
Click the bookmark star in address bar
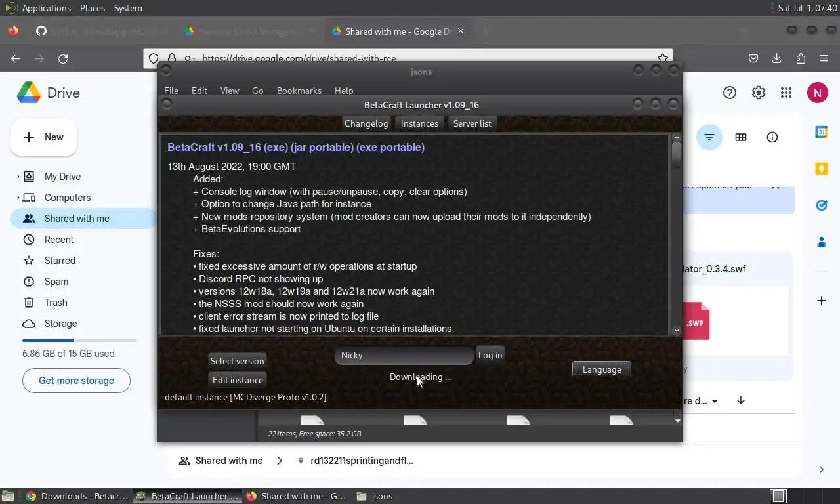(663, 58)
